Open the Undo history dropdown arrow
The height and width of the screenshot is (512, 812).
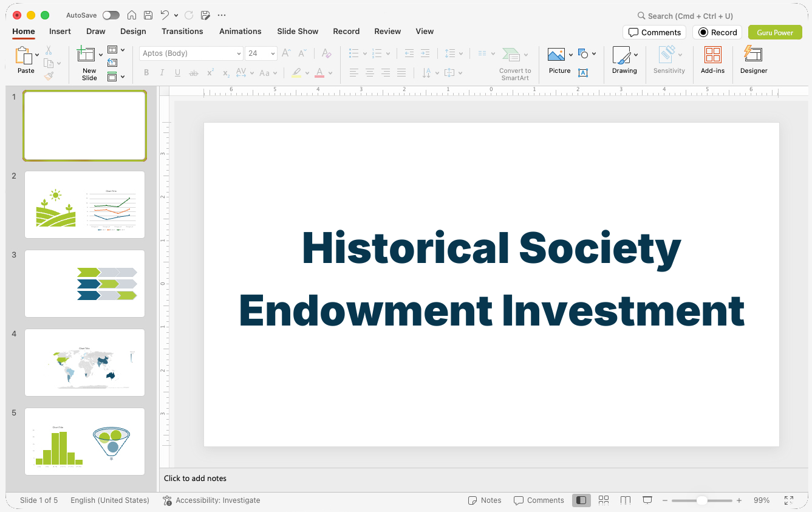[x=176, y=15]
